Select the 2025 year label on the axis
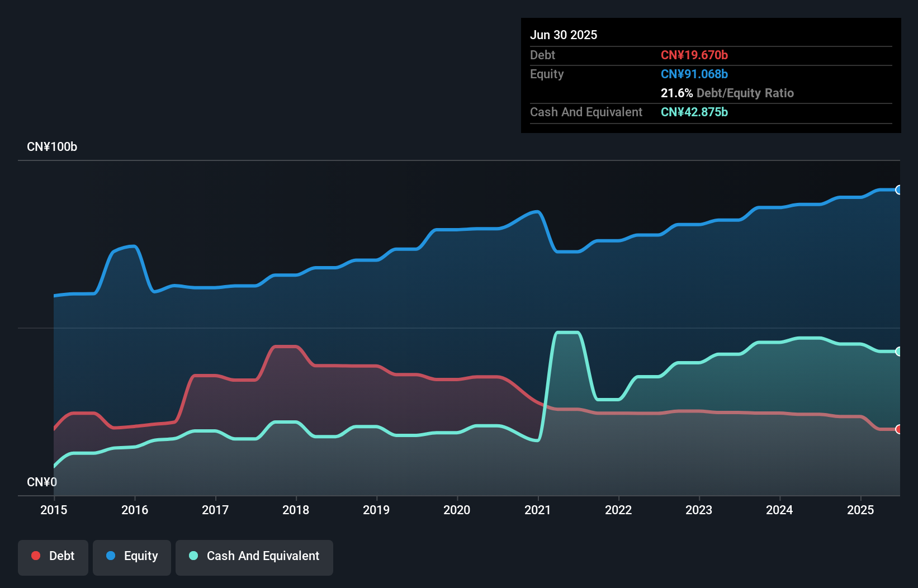This screenshot has width=918, height=588. tap(860, 510)
